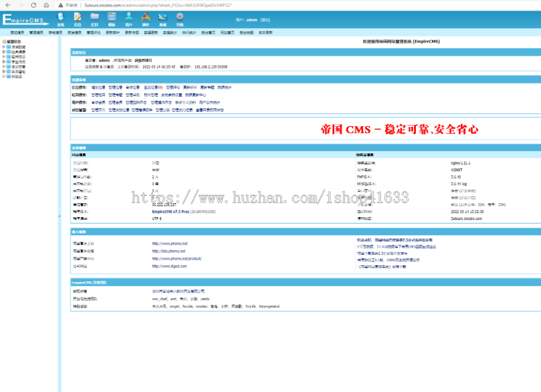
Task: Open the 信息 (Info) notepad icon menu
Action: point(78,19)
